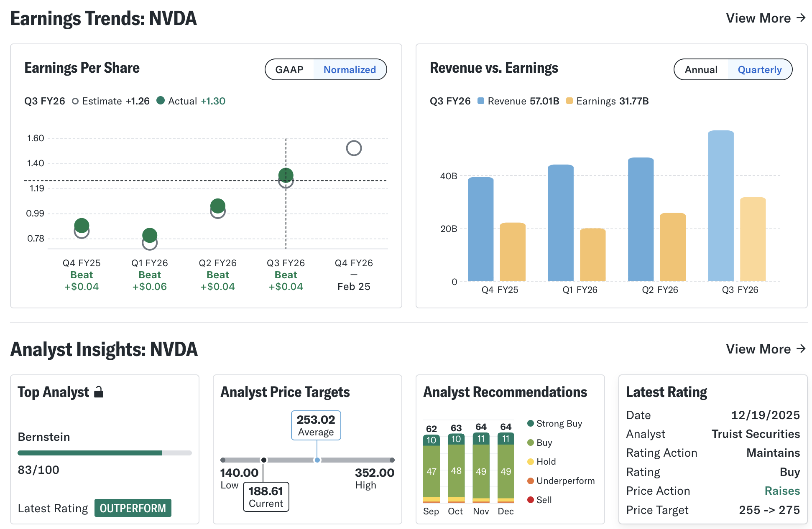Image resolution: width=812 pixels, height=529 pixels.
Task: Click the Q4 FY26 estimate circle marker
Action: coord(354,148)
